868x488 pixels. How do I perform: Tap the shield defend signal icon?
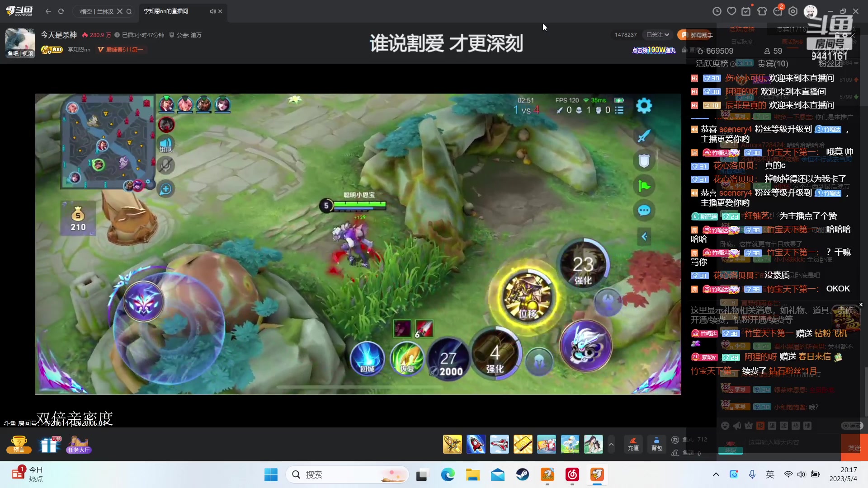644,160
